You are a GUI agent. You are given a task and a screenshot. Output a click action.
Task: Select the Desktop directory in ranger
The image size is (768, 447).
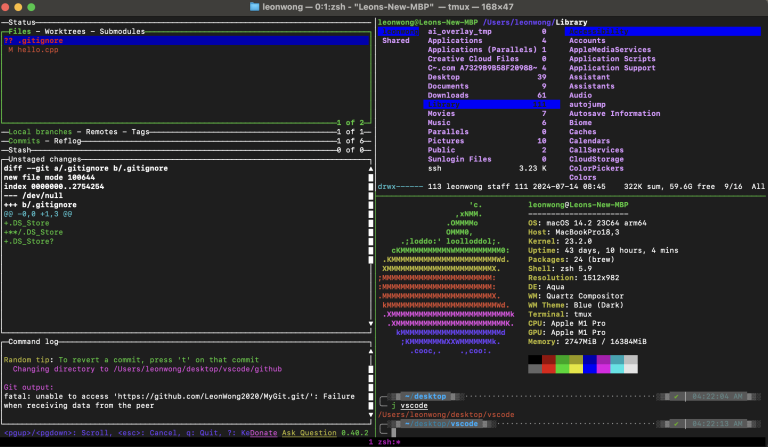pyautogui.click(x=444, y=76)
